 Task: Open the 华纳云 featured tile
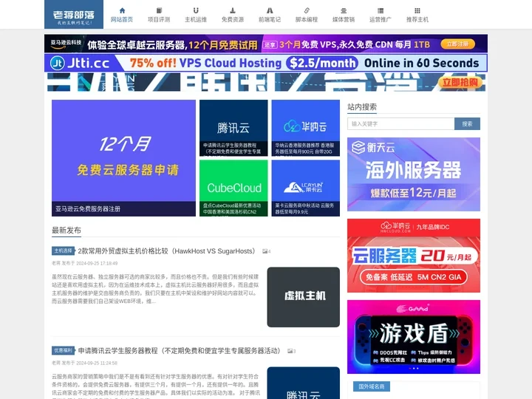coord(306,128)
